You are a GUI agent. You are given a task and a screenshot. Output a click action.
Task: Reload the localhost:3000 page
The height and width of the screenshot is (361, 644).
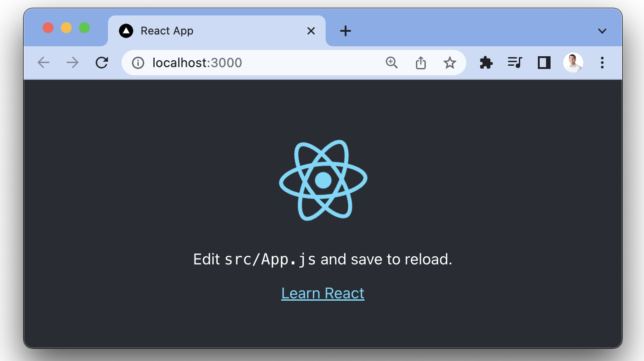pos(101,63)
